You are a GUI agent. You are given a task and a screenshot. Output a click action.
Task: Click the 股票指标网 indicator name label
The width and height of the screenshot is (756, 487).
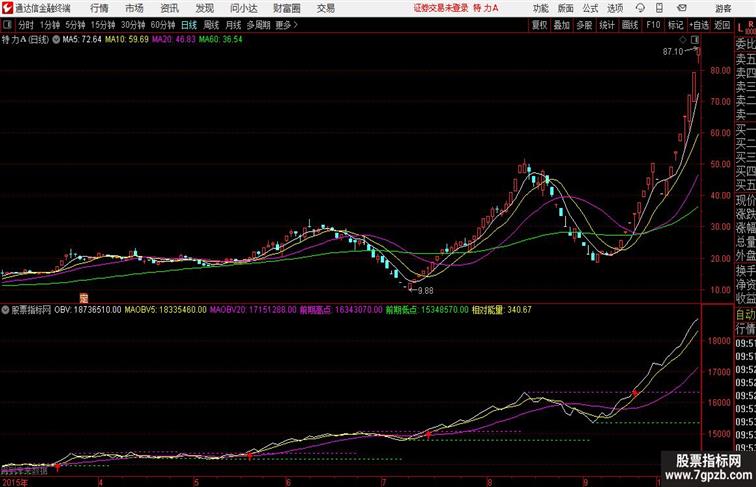31,310
